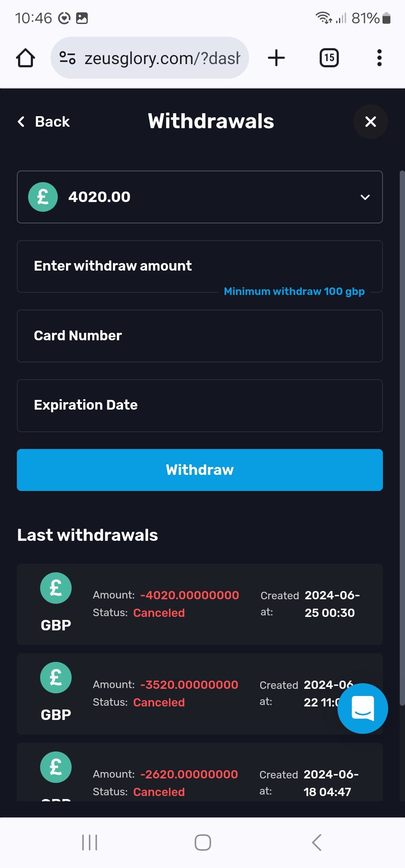Image resolution: width=405 pixels, height=868 pixels.
Task: Focus the Expiration Date field
Action: click(x=199, y=406)
